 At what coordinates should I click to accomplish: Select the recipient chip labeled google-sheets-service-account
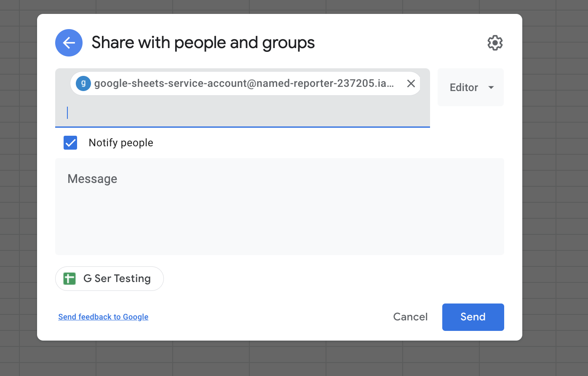244,83
